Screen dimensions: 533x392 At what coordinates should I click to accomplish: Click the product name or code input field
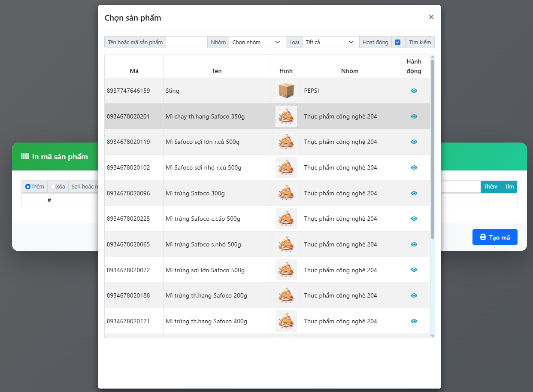tap(187, 42)
